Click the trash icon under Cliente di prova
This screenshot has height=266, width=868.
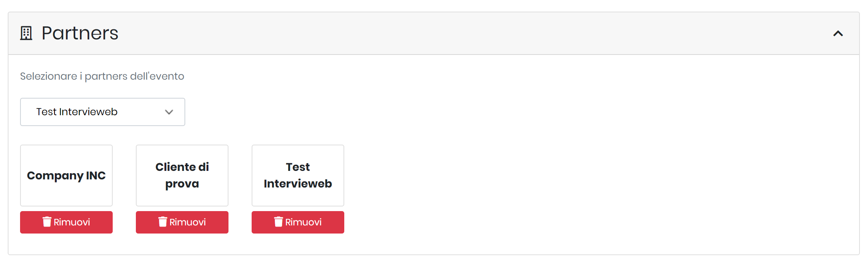(x=163, y=222)
